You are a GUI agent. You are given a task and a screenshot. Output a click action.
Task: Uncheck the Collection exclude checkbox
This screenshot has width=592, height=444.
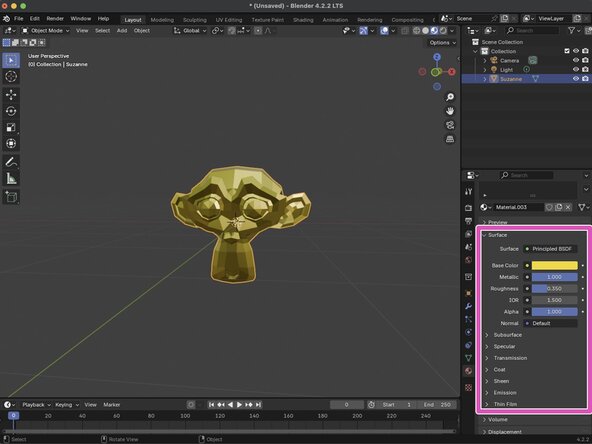567,51
